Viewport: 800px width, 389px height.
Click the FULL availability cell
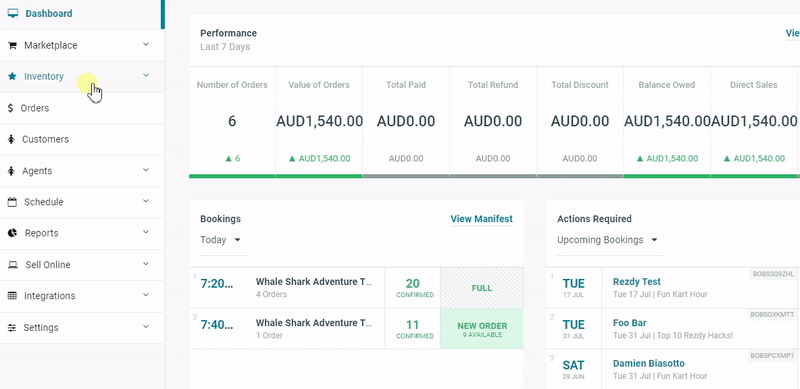(482, 288)
